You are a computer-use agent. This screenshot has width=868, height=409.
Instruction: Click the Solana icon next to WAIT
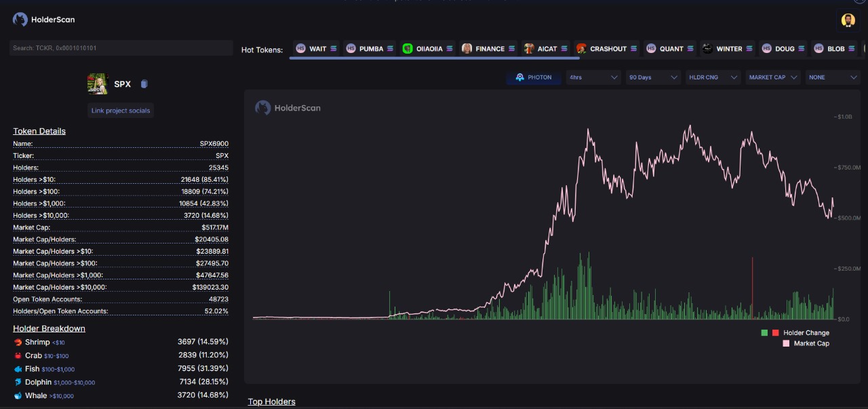(333, 49)
